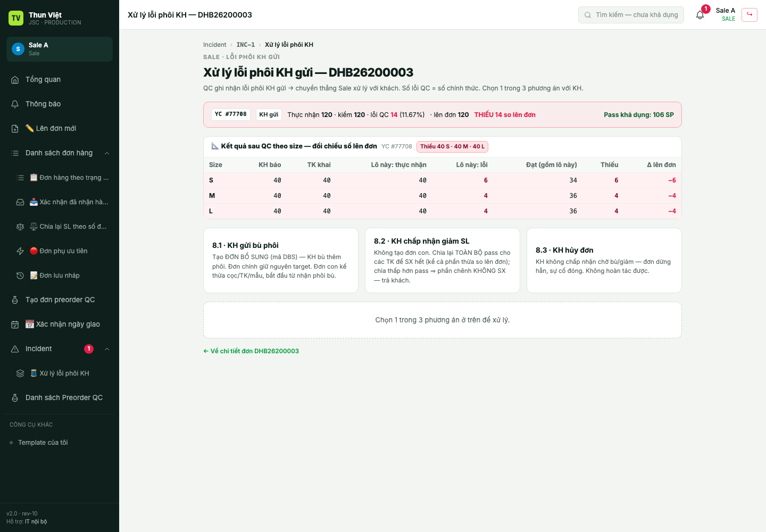Open Tổng quan via its home icon
The width and height of the screenshot is (766, 532).
point(15,80)
